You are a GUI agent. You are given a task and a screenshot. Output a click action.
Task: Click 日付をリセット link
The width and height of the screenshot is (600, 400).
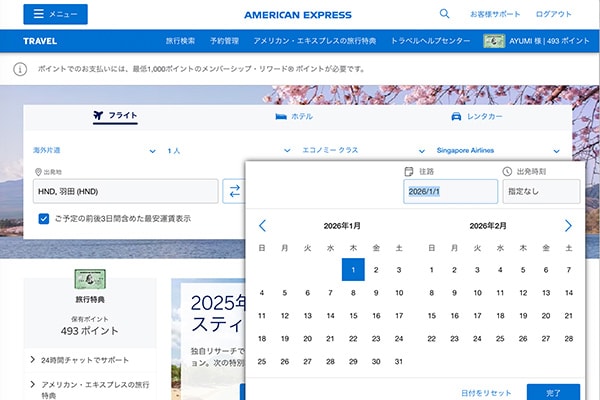(x=487, y=391)
